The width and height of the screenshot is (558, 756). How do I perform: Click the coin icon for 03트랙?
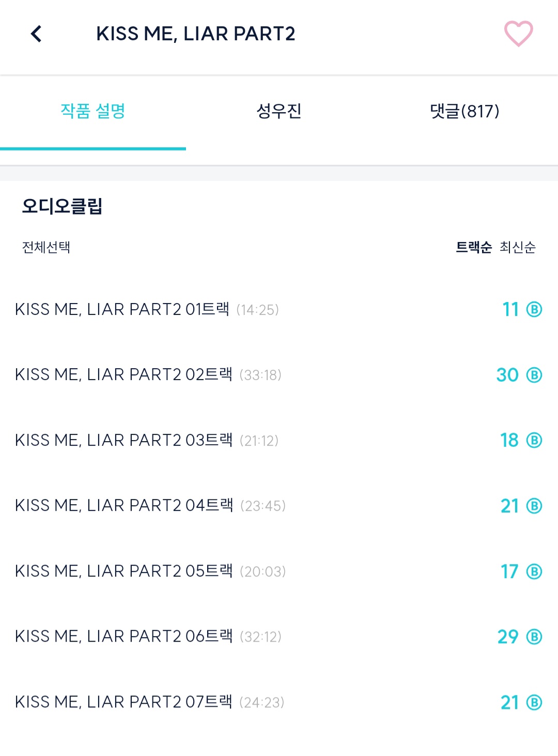pos(534,441)
